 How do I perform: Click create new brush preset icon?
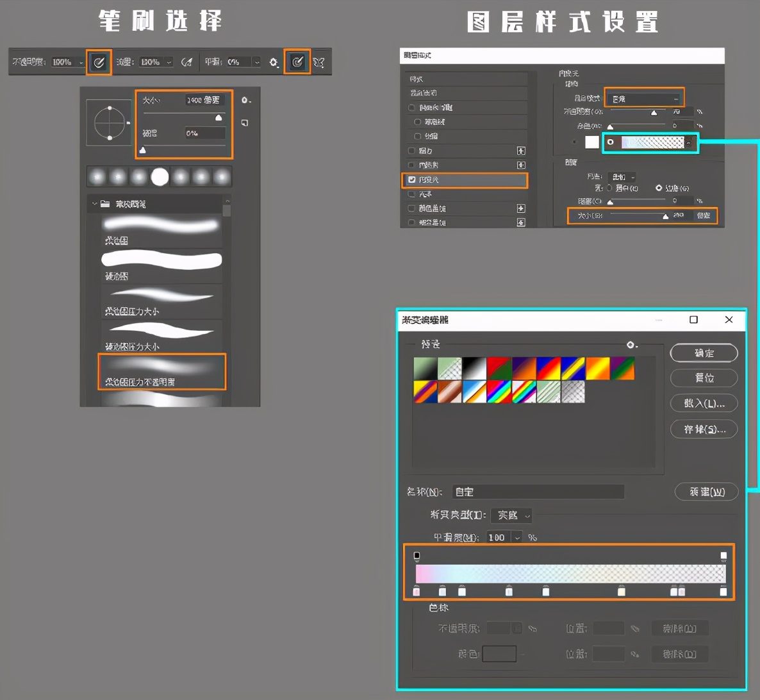point(245,122)
